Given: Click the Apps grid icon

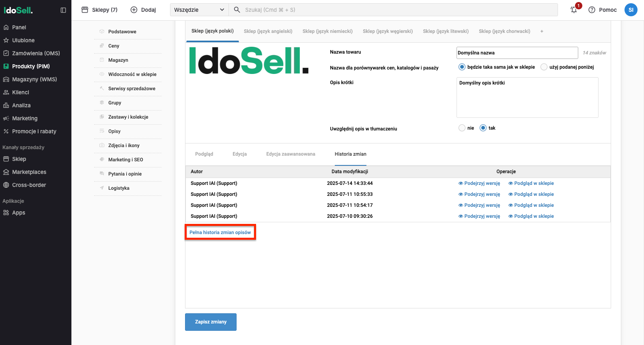Looking at the screenshot, I should pos(6,213).
